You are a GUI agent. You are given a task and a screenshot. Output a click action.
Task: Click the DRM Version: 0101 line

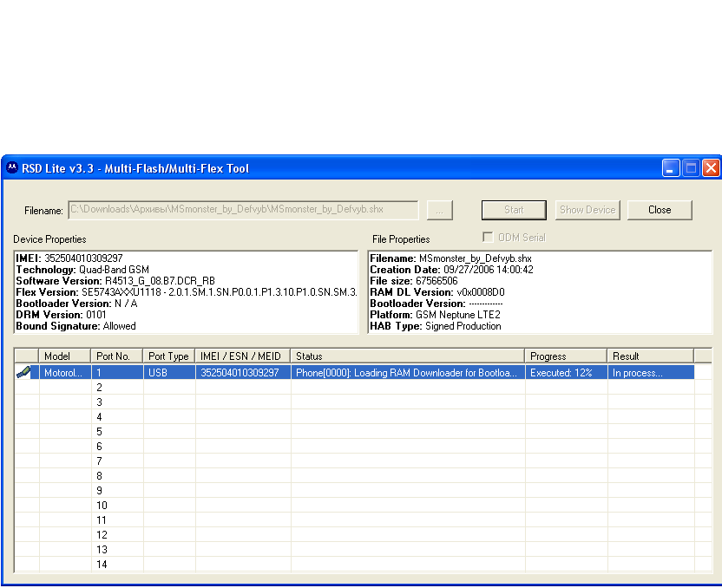pos(61,315)
